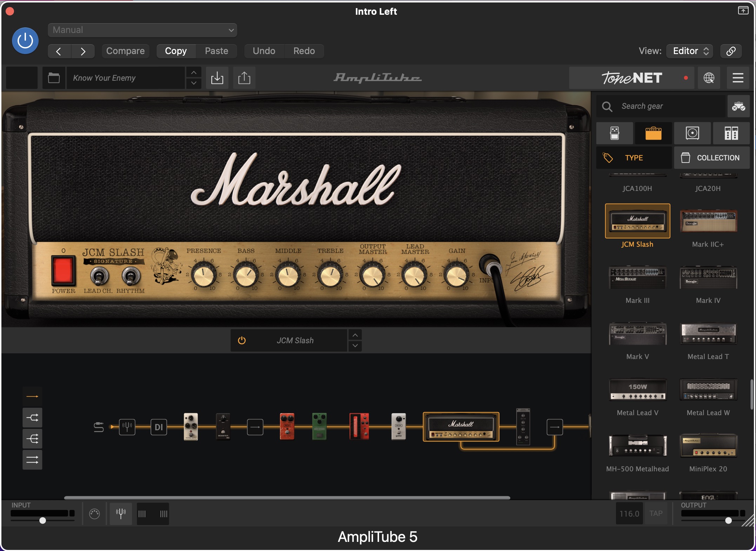This screenshot has width=756, height=551.
Task: Select the three-way split routing icon
Action: [32, 439]
